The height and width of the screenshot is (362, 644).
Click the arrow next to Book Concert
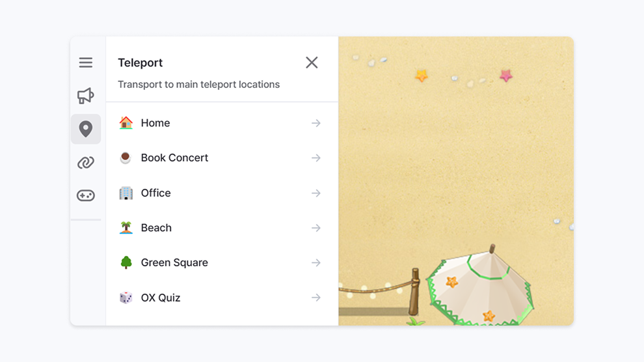pyautogui.click(x=316, y=158)
